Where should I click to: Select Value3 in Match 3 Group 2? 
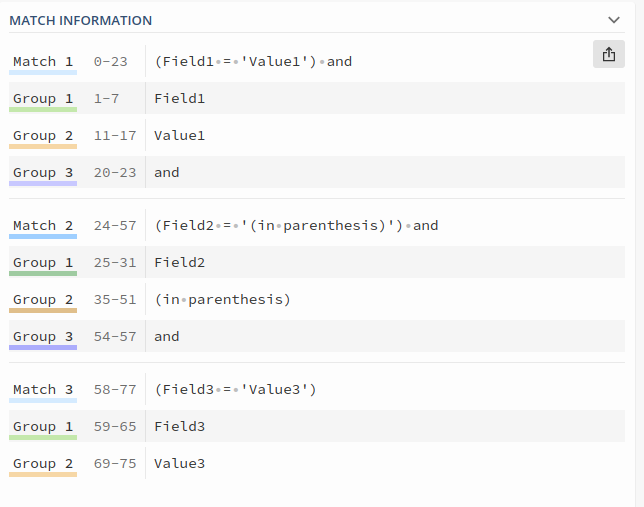(x=179, y=463)
